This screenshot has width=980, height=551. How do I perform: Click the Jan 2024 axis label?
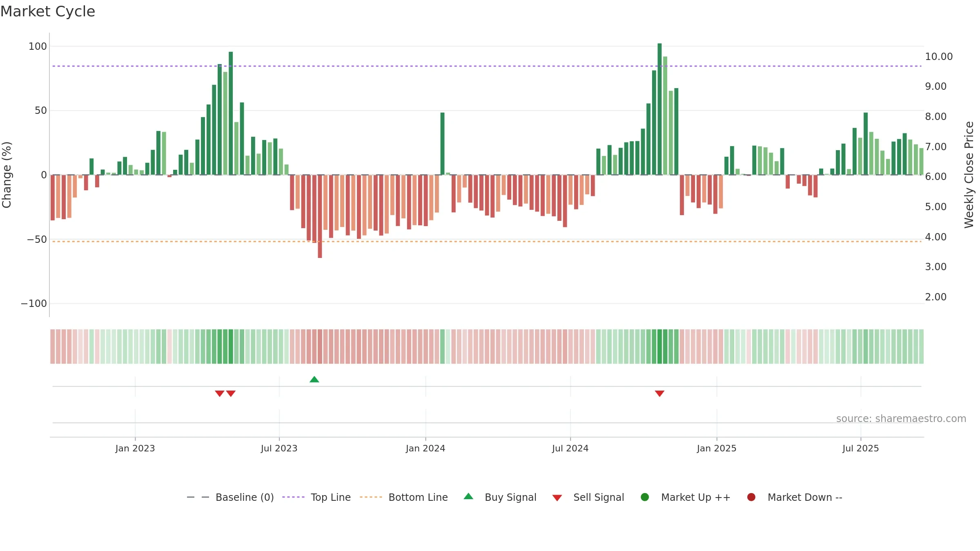(425, 449)
